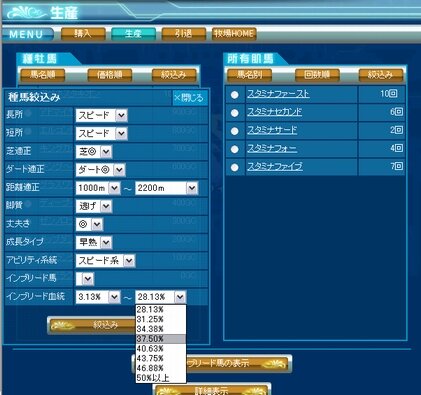
Task: Sort stallions by 価格順
Action: [x=110, y=75]
